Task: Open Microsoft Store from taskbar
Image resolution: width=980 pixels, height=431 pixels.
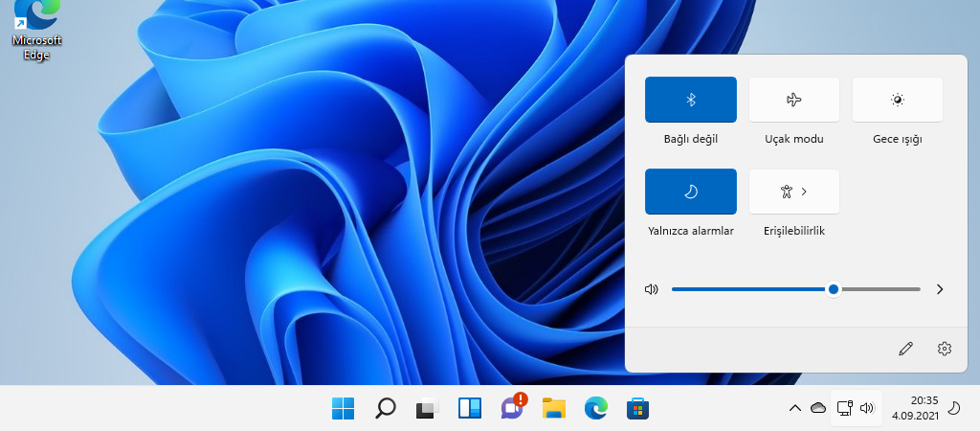Action: pos(637,408)
